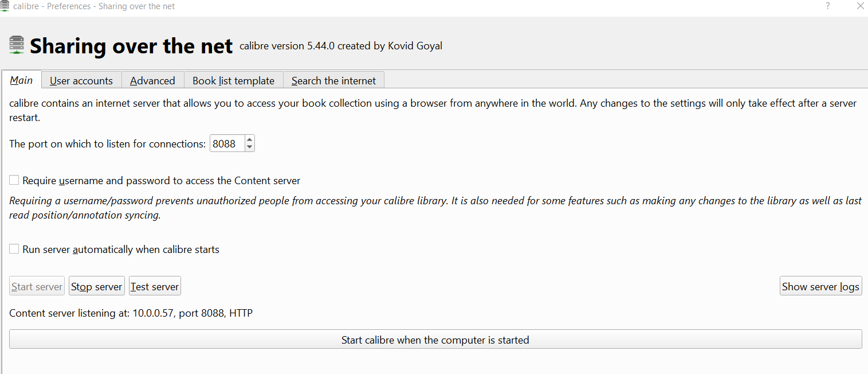Viewport: 868px width, 374px height.
Task: Click the port number input field
Action: (226, 144)
